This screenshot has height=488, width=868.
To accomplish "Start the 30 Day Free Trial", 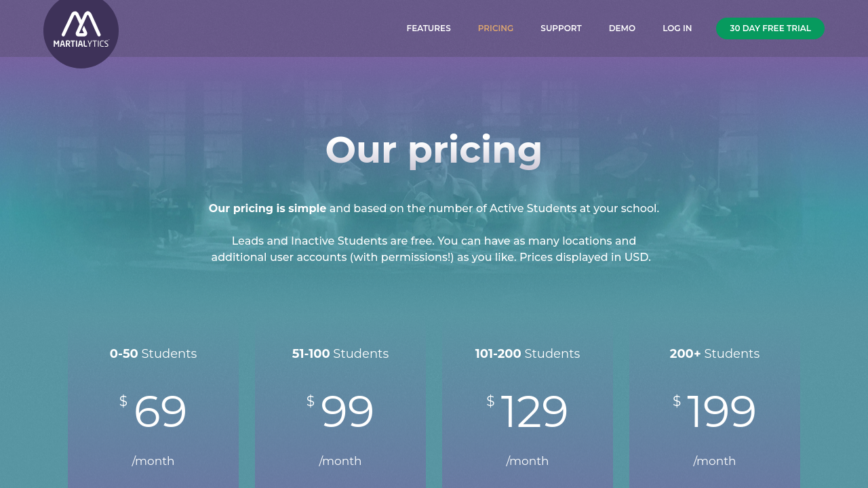I will pos(770,28).
